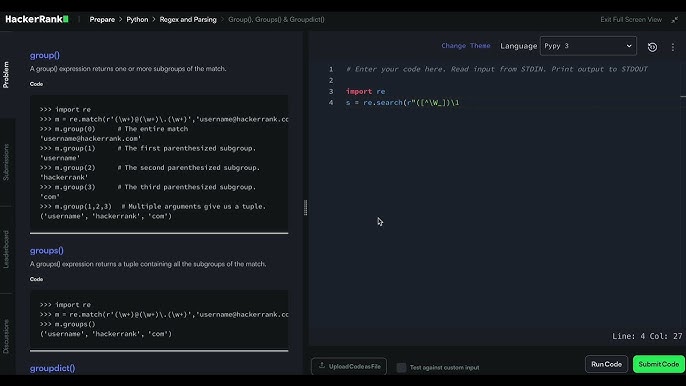The height and width of the screenshot is (386, 686).
Task: Click the Run Code button
Action: click(606, 364)
